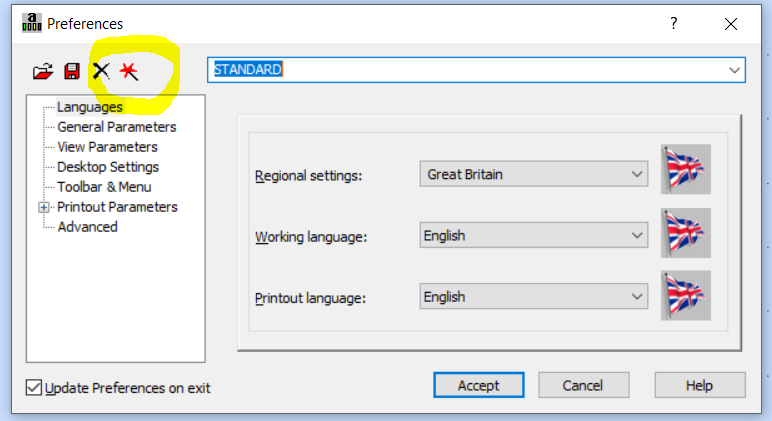Click the flag icon beside Working language

click(x=686, y=233)
